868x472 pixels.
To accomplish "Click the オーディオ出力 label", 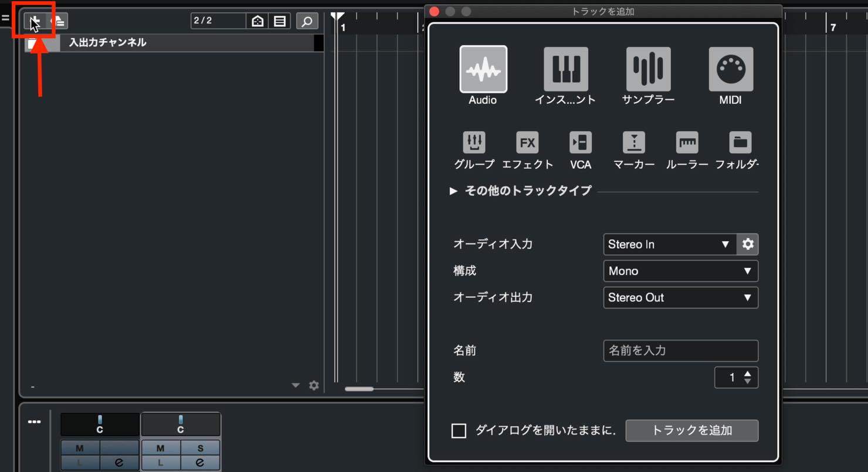I will (x=493, y=298).
